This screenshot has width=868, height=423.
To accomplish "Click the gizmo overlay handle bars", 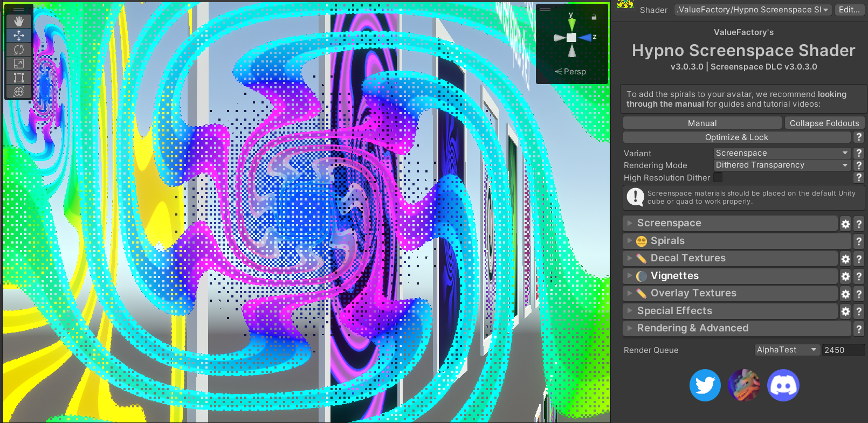I will 545,9.
